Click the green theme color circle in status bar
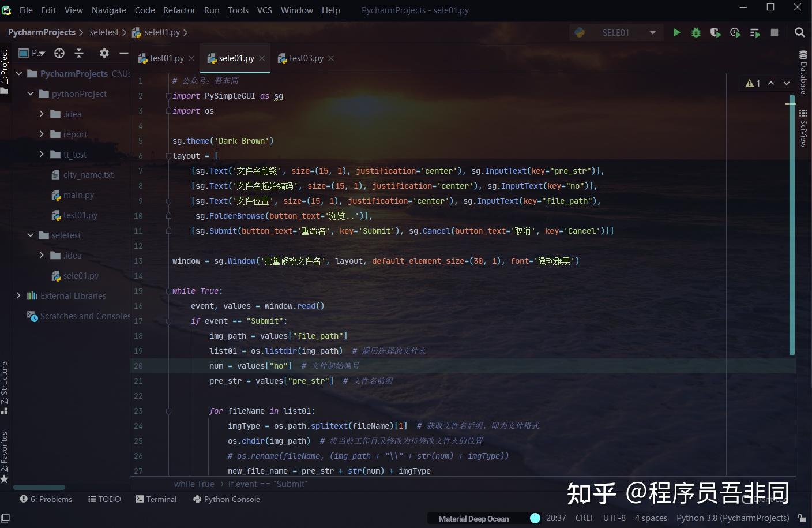Viewport: 812px width, 528px height. click(x=535, y=518)
